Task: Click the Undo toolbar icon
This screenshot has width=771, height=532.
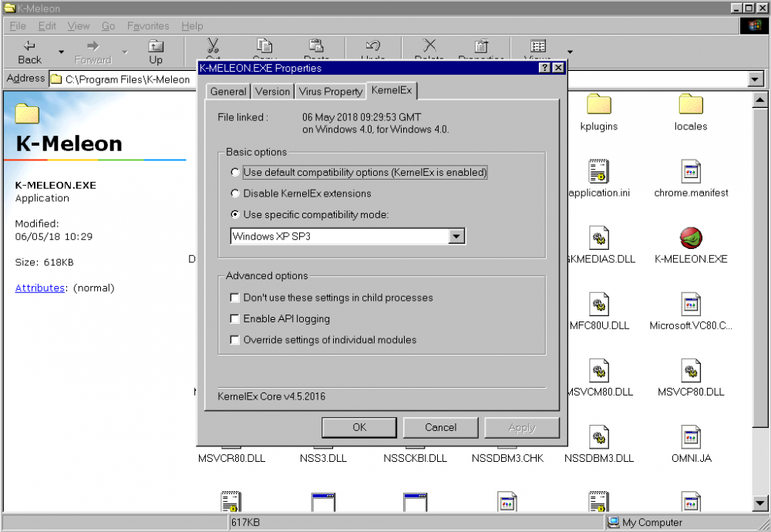Action: pos(373,46)
